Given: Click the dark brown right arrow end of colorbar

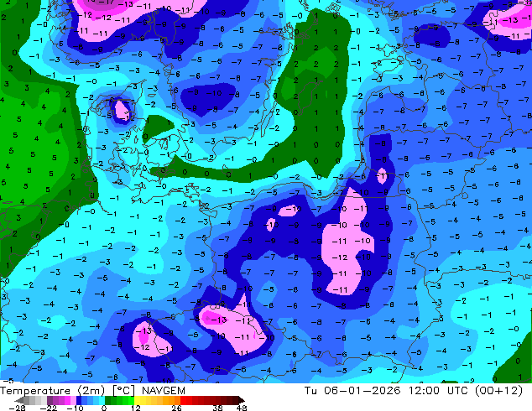Looking at the screenshot, I should [241, 400].
